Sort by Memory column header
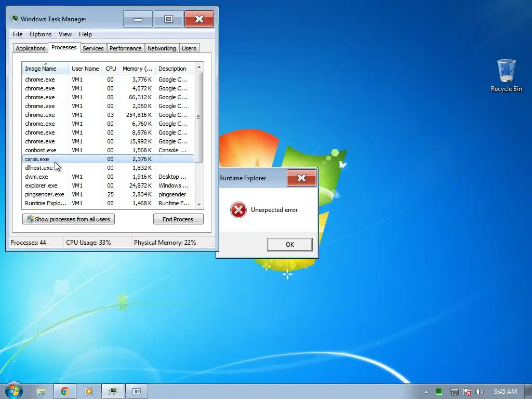 [x=137, y=68]
